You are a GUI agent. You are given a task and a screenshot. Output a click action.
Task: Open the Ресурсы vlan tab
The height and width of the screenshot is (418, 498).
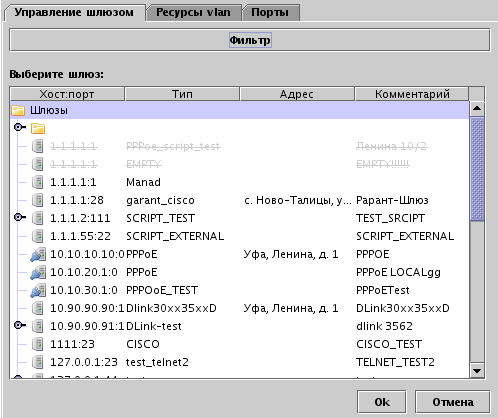[193, 13]
